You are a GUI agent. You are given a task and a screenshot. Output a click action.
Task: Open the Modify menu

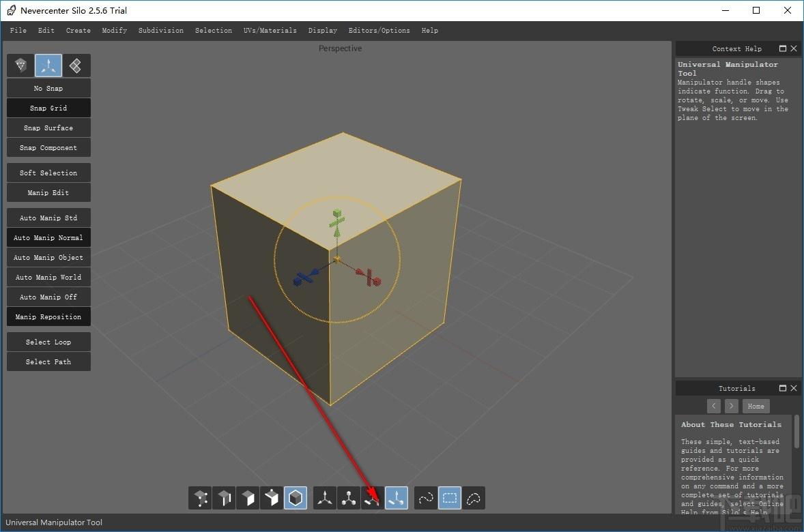click(x=115, y=30)
